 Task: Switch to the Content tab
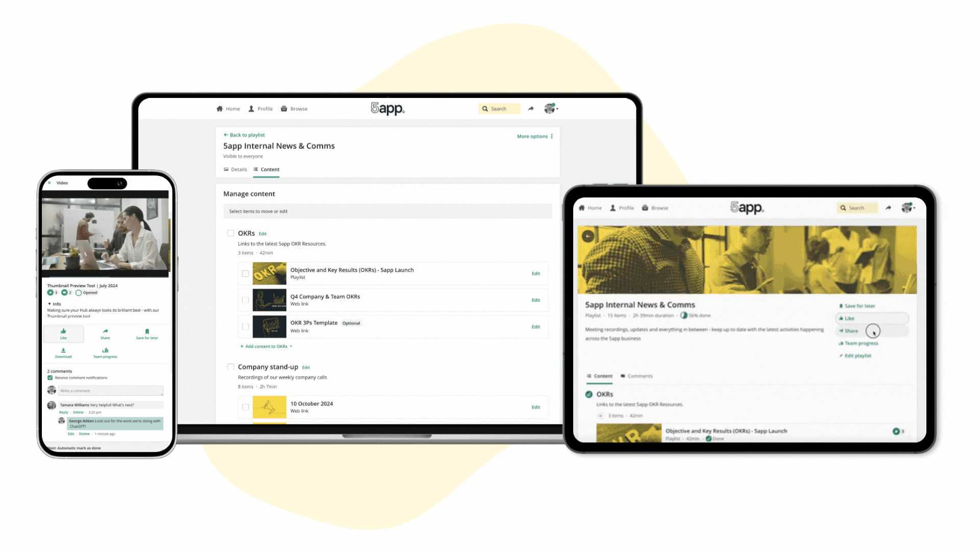[268, 169]
